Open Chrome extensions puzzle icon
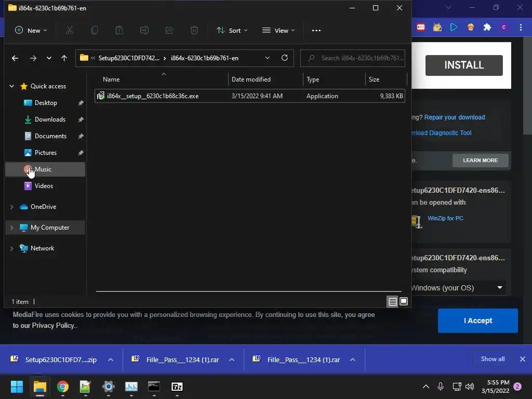Image resolution: width=532 pixels, height=399 pixels. click(487, 27)
